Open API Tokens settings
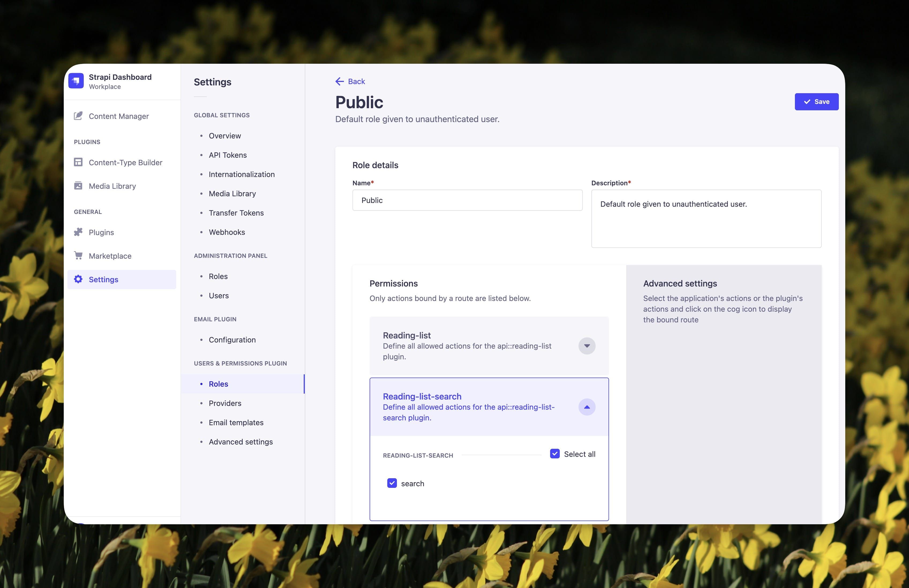 (x=228, y=155)
